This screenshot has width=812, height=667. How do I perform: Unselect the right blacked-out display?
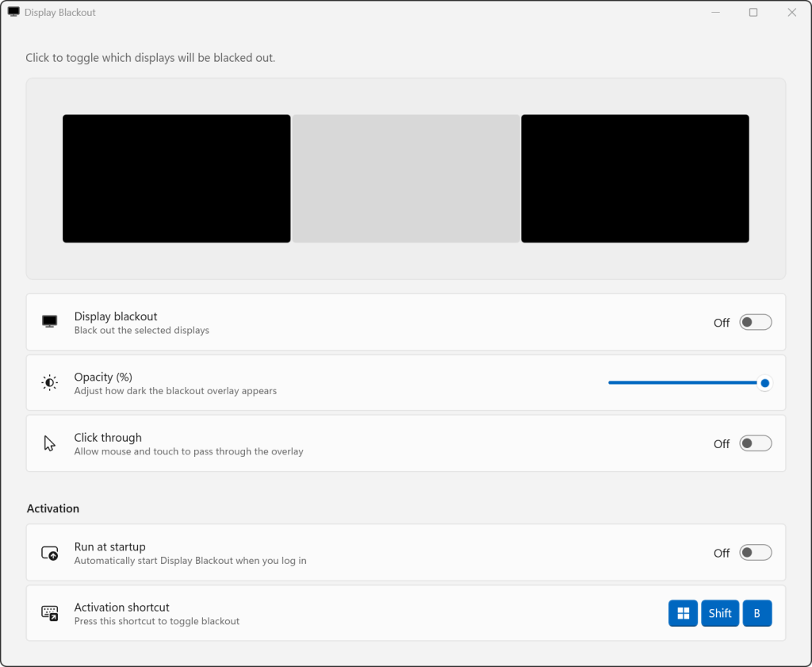tap(634, 178)
